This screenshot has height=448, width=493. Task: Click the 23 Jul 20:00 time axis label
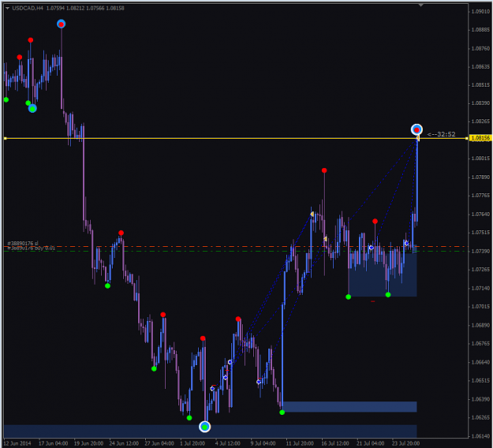[405, 443]
